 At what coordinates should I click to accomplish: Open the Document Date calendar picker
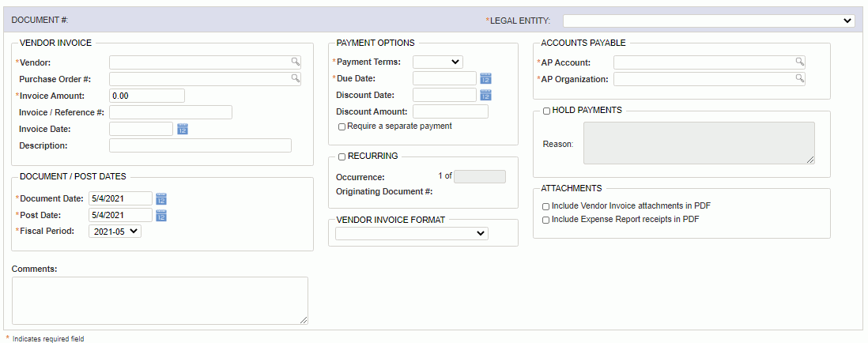(x=161, y=198)
